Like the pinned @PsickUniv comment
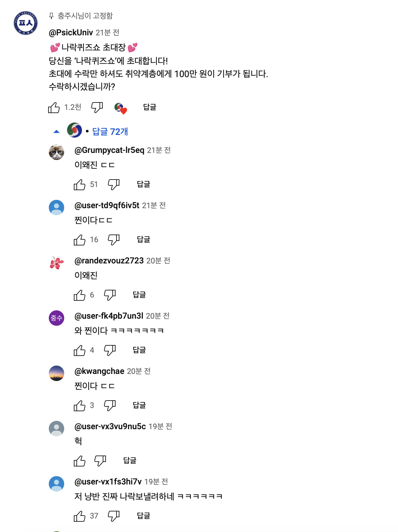Viewport: 398px width, 532px height. click(x=54, y=108)
